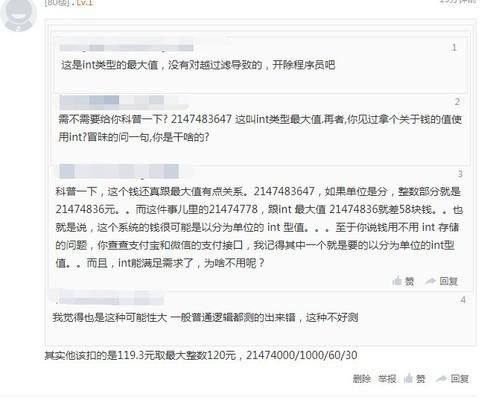This screenshot has height=400, width=502.
Task: Click the 80楼 floor label at top
Action: point(57,3)
